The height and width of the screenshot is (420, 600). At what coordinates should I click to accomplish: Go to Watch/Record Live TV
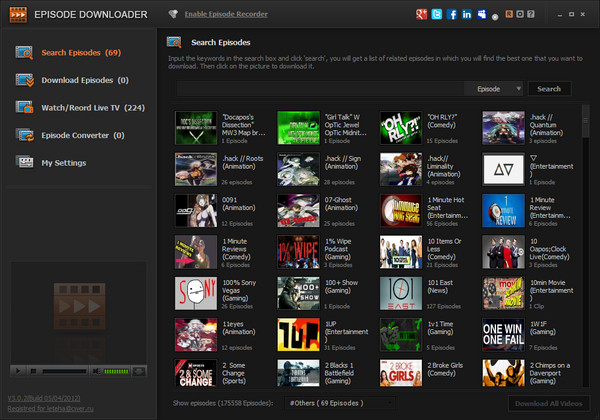pyautogui.click(x=78, y=107)
